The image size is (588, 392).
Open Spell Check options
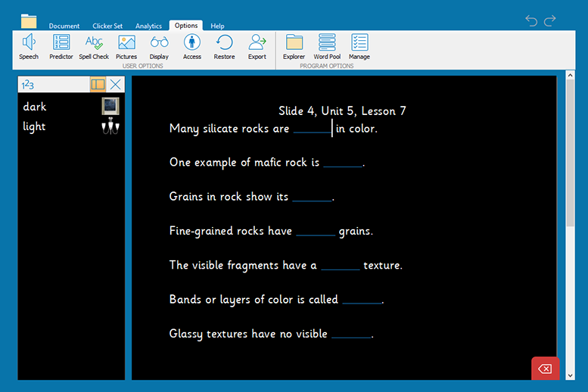coord(94,46)
